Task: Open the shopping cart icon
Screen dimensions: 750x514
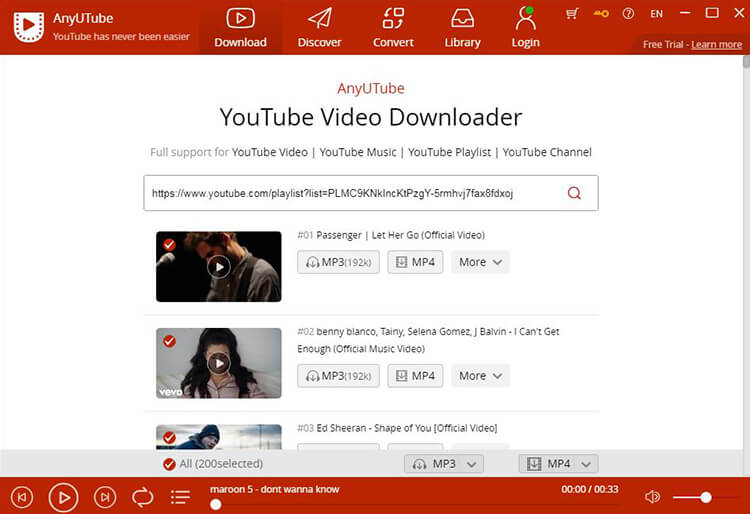Action: (572, 13)
